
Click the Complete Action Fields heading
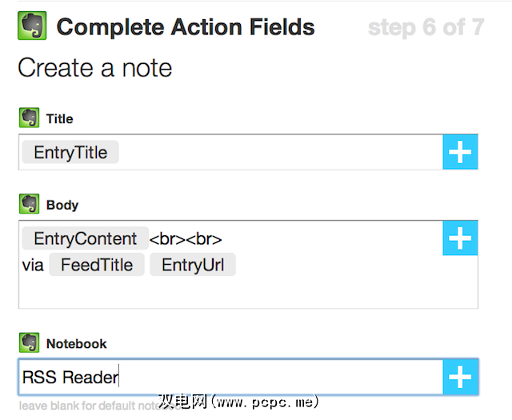click(186, 27)
